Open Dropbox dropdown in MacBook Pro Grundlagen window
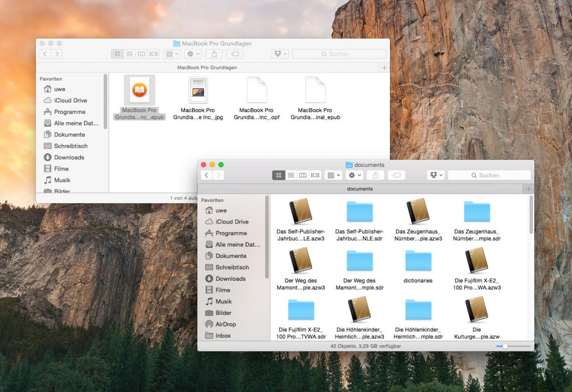Screen dimensions: 572x392 280,54
